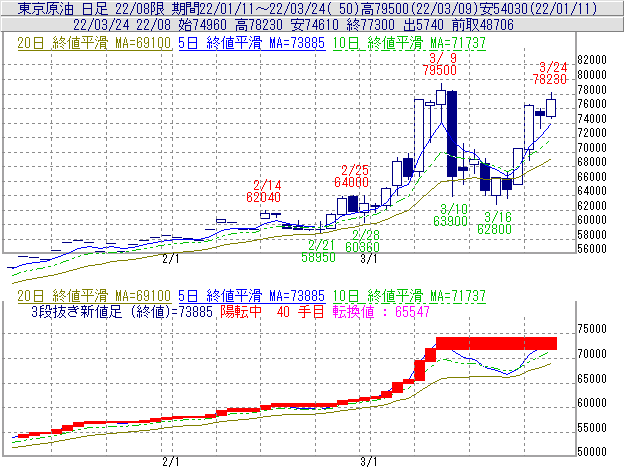This screenshot has width=624, height=475.
Task: Click the 3/10 63900 low label
Action: click(450, 215)
